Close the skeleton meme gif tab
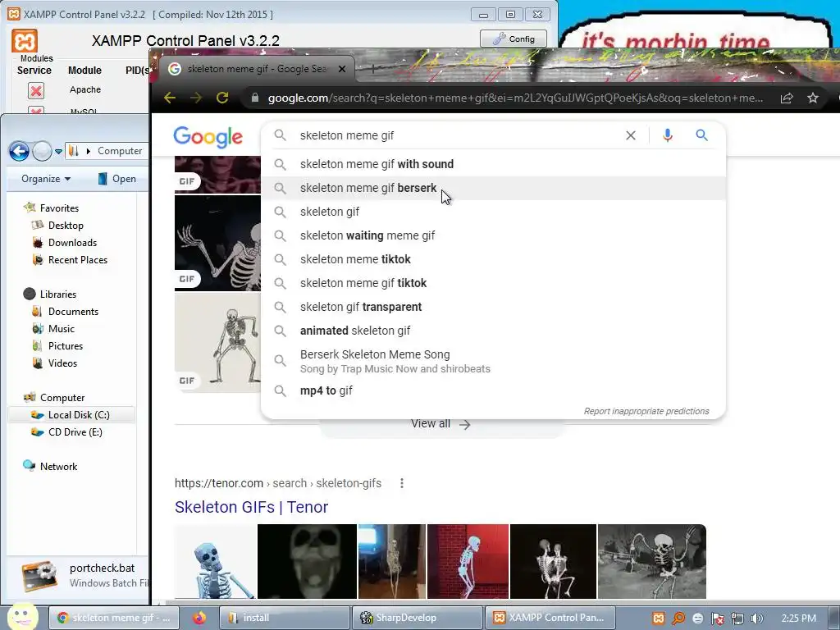The width and height of the screenshot is (840, 630). tap(342, 69)
